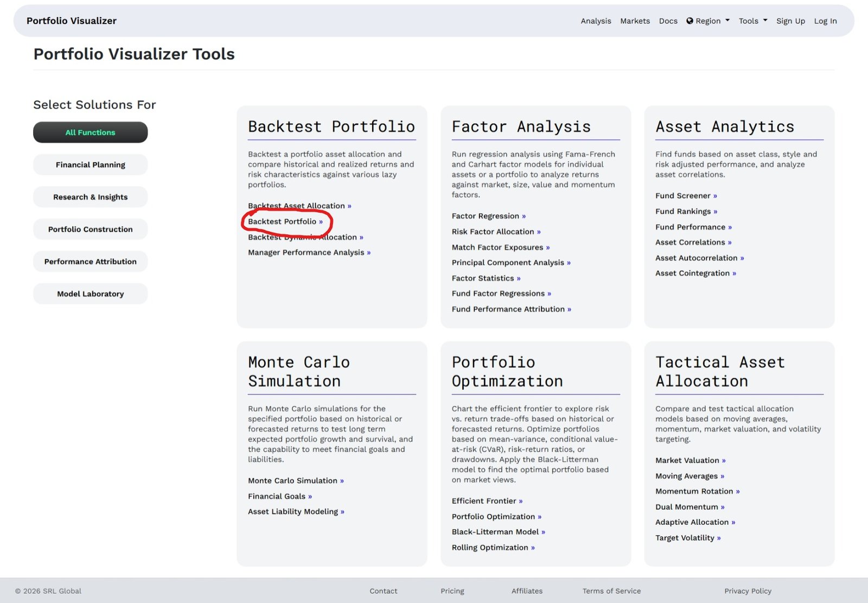The width and height of the screenshot is (868, 603).
Task: Open Asset Cointegration link
Action: (695, 274)
